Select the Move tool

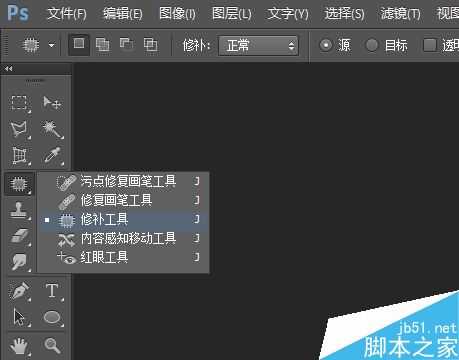[x=52, y=103]
